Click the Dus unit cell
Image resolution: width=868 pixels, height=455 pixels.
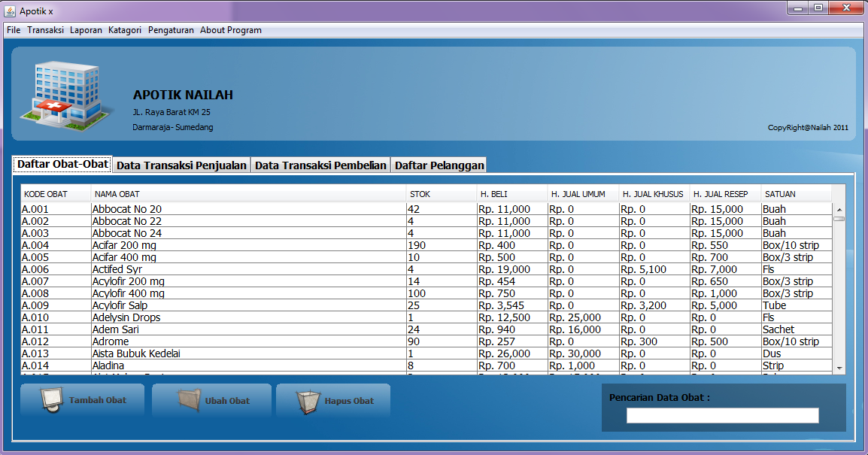(x=797, y=353)
